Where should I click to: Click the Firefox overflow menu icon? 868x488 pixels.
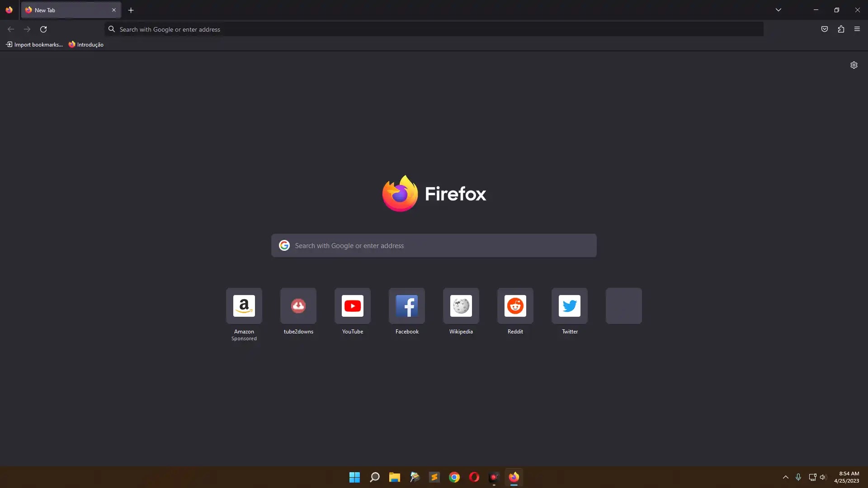coord(857,28)
